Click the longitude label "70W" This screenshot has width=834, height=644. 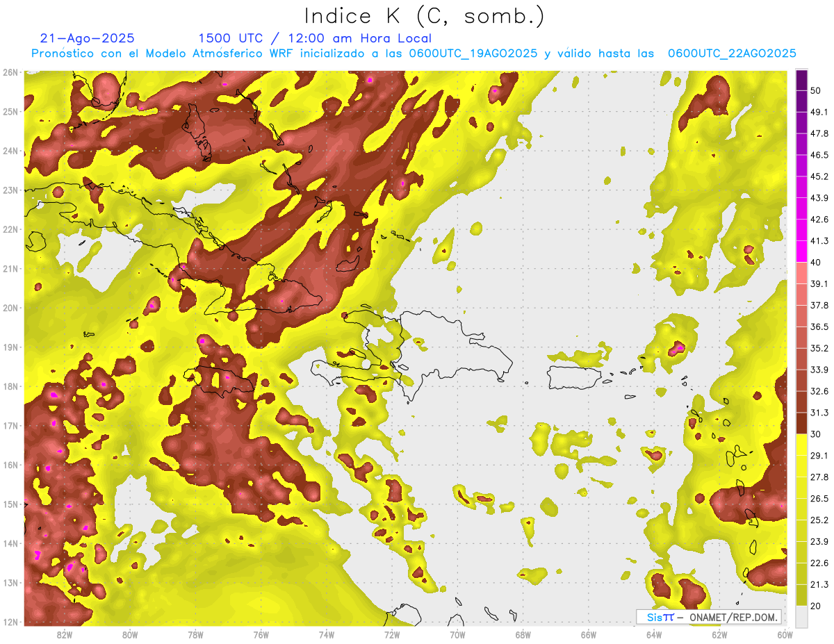tap(457, 635)
